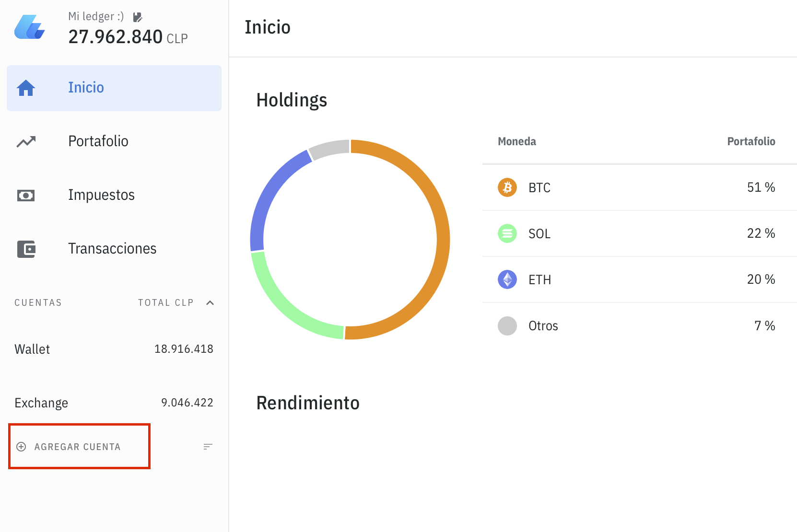Click the Wallet amount 18.916.418
Screen dimensions: 797x532
[184, 349]
